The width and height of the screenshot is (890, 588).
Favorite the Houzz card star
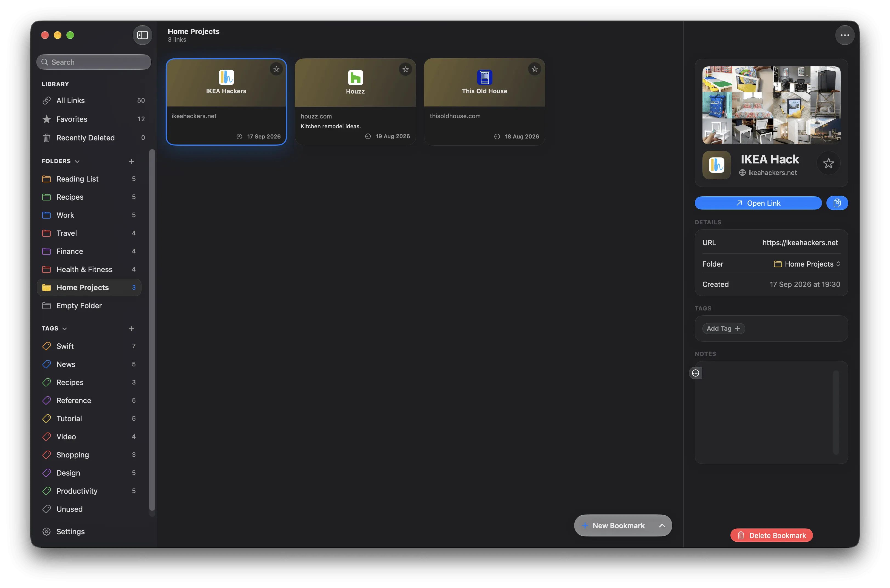(x=405, y=69)
